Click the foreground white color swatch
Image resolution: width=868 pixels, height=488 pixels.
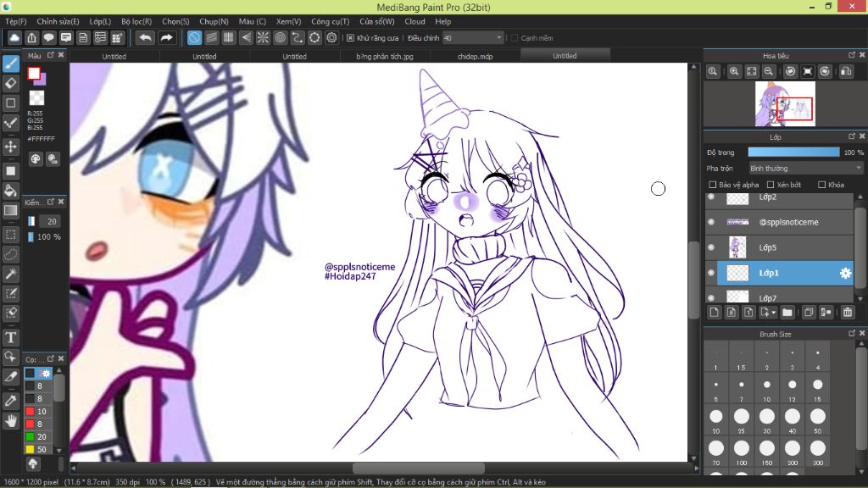pos(34,73)
